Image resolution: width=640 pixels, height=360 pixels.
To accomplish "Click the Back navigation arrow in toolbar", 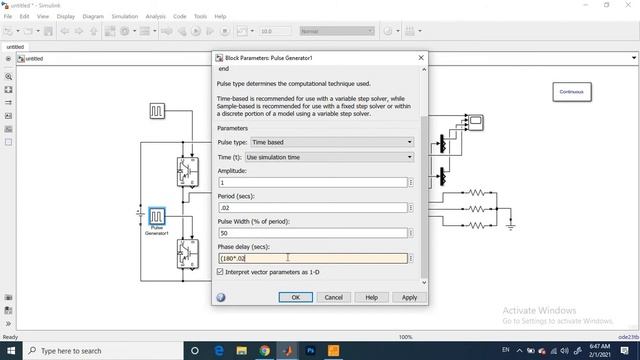I will pyautogui.click(x=64, y=31).
